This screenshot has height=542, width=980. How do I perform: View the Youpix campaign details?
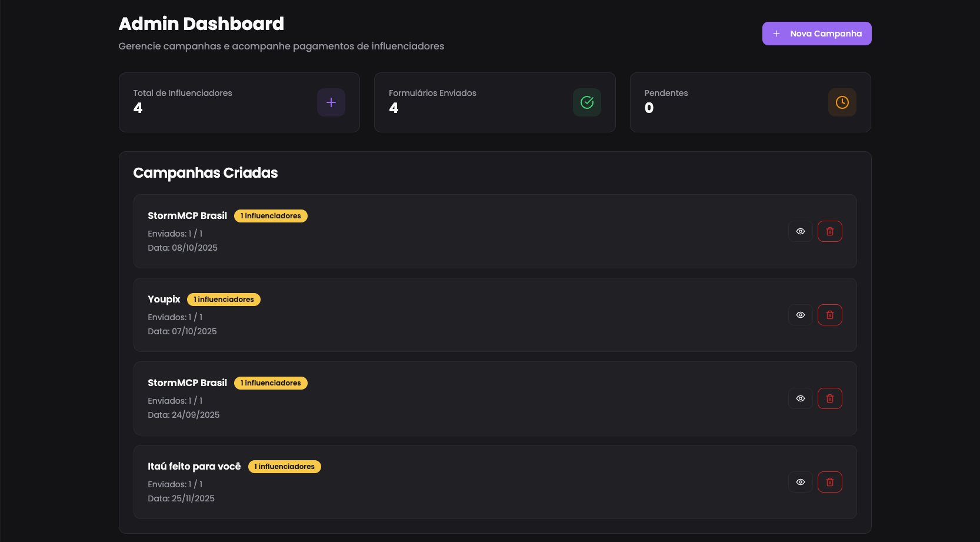[x=801, y=315]
